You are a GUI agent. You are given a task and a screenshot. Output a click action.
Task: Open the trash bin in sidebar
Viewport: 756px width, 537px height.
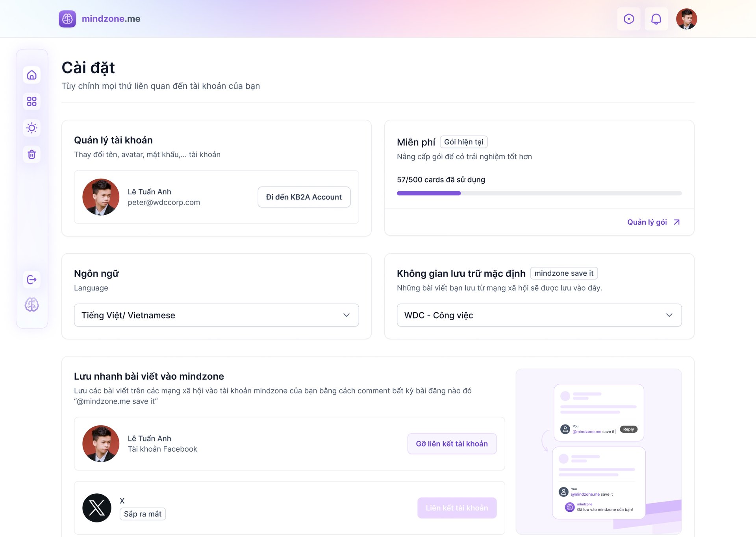(32, 154)
